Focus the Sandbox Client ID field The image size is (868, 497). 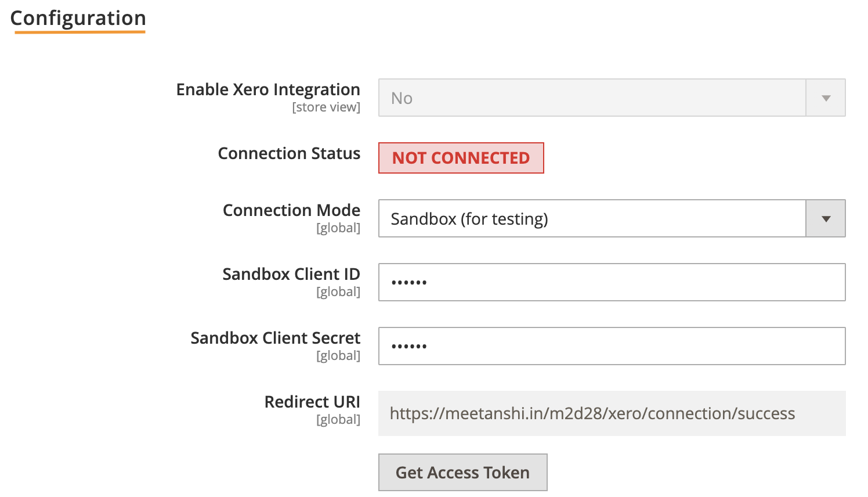[612, 282]
